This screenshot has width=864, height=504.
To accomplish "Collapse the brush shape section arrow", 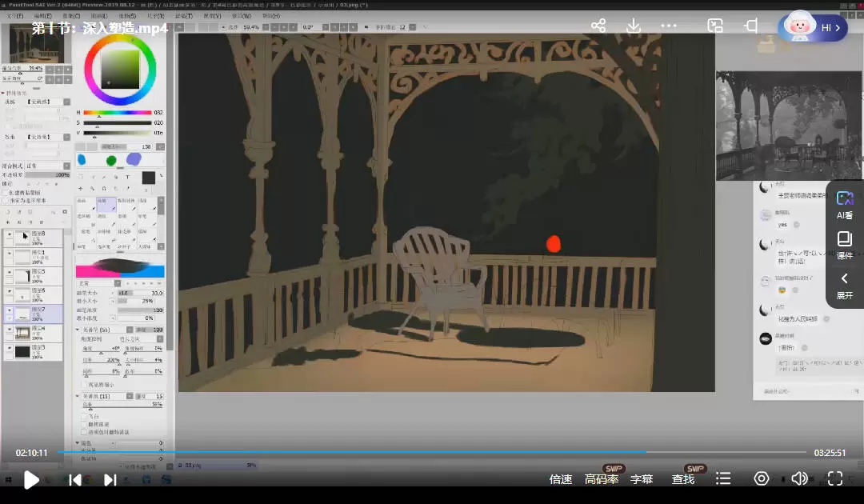I will point(77,330).
